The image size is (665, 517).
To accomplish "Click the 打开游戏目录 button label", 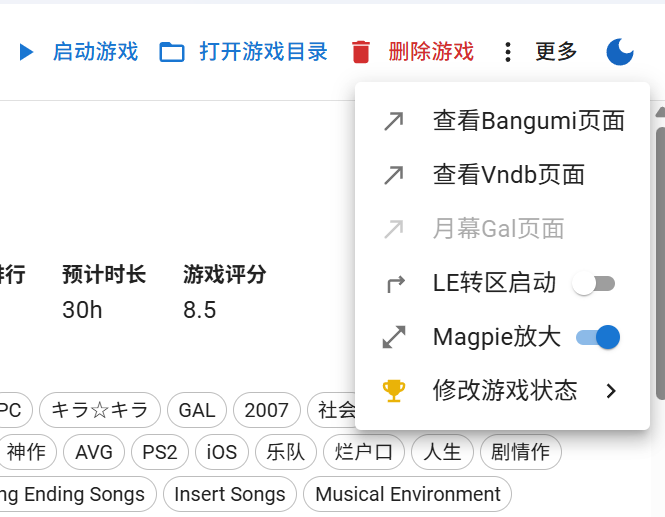I will pos(263,52).
